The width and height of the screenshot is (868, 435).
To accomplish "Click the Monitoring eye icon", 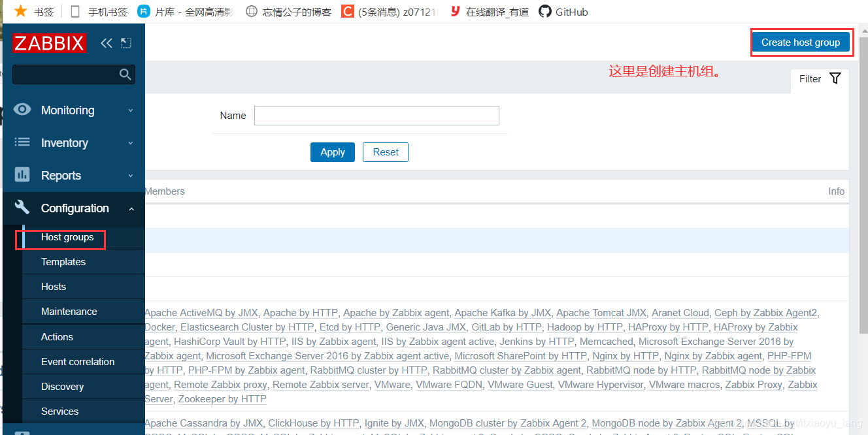I will [22, 110].
